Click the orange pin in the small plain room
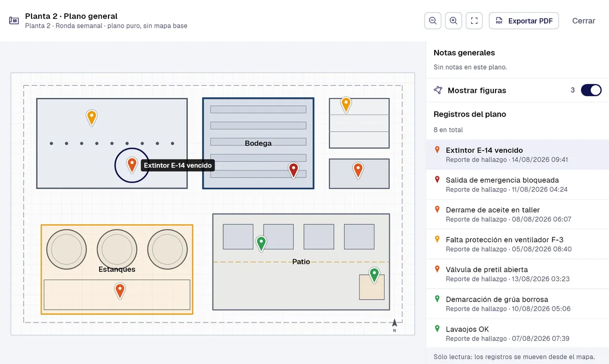 click(358, 170)
